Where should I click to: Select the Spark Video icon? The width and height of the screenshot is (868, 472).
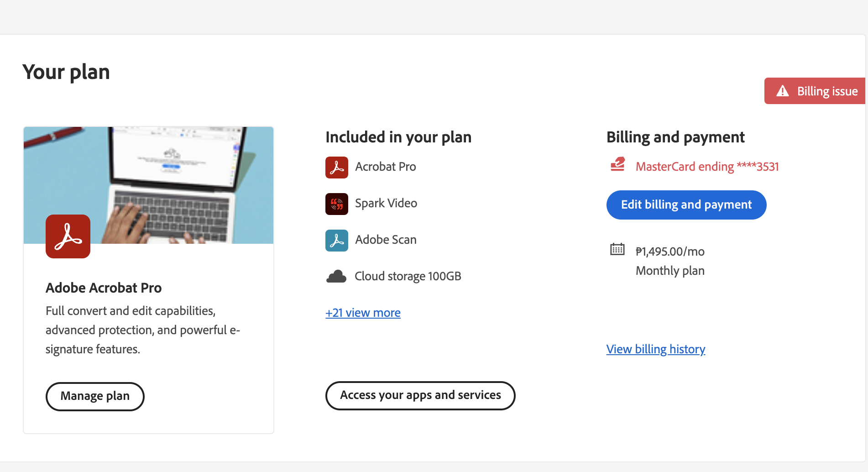pyautogui.click(x=336, y=204)
